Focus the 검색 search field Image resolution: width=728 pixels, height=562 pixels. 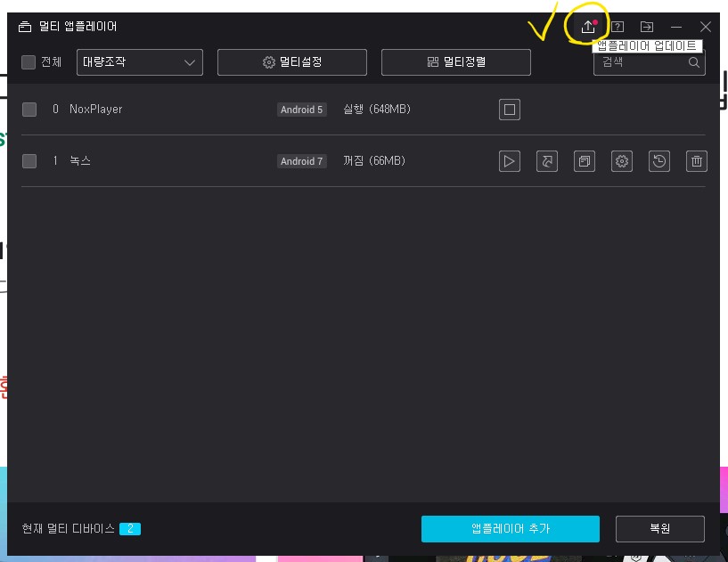[x=649, y=62]
